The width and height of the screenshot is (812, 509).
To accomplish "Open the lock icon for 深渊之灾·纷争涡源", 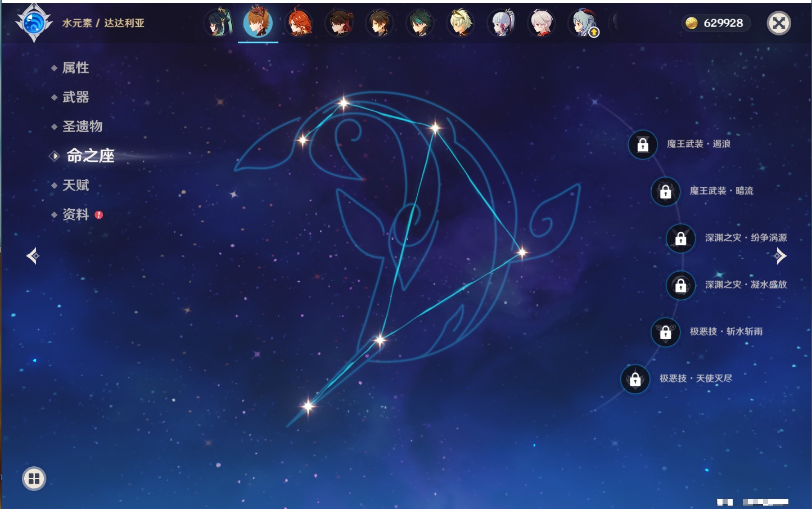I will pos(681,238).
